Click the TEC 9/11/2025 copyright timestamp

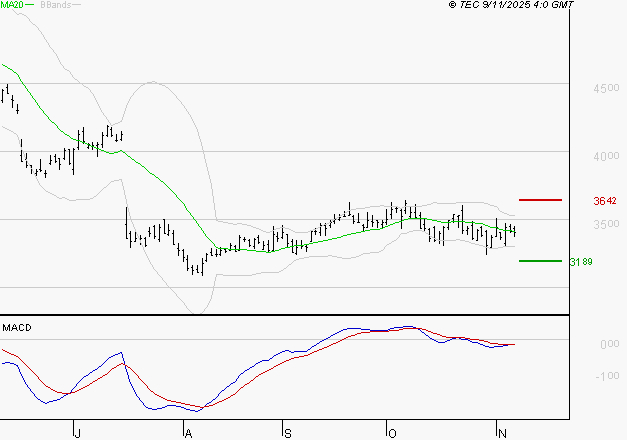click(511, 5)
